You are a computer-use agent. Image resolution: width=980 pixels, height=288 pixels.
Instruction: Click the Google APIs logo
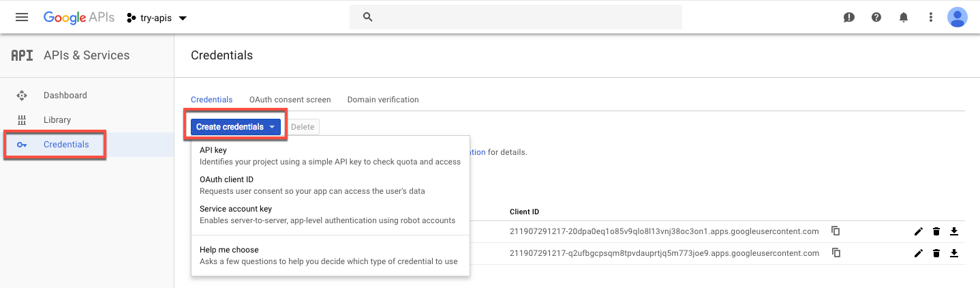coord(78,18)
